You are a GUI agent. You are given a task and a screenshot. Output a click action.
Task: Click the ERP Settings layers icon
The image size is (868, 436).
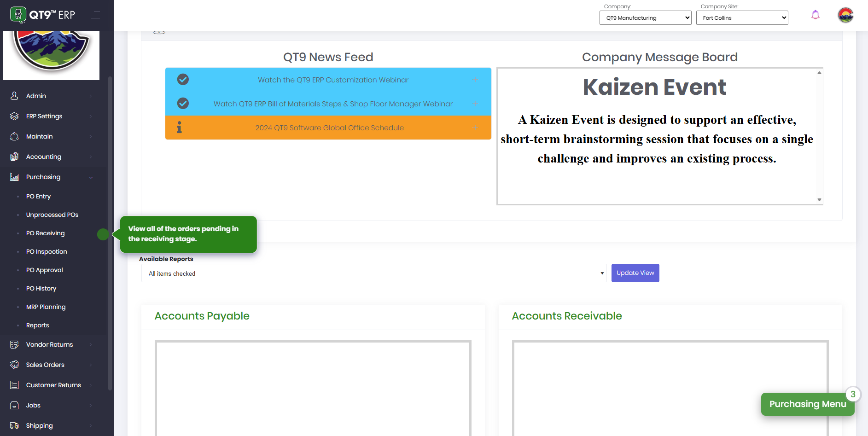coord(14,116)
